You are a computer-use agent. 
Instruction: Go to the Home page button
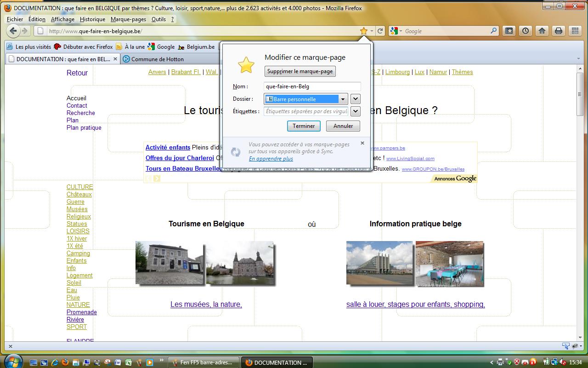pos(542,31)
